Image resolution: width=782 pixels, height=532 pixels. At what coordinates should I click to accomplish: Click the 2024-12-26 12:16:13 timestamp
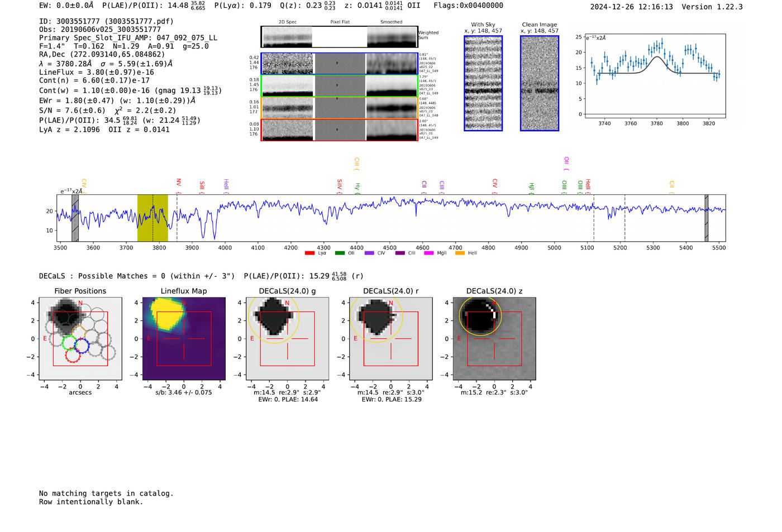[632, 7]
